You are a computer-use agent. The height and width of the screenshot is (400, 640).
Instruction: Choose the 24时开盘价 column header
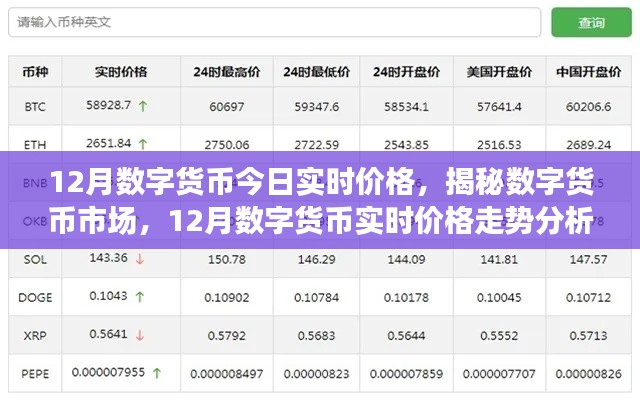pos(407,71)
